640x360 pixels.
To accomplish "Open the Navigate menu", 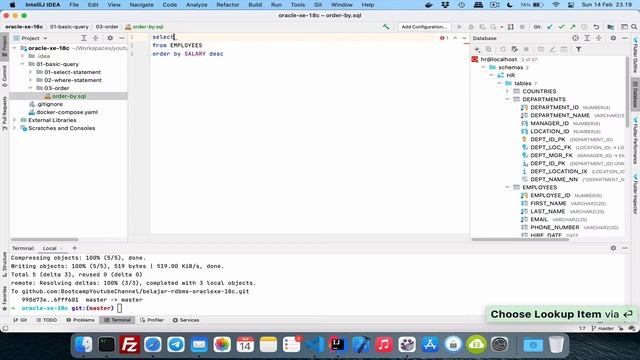I will click(141, 5).
